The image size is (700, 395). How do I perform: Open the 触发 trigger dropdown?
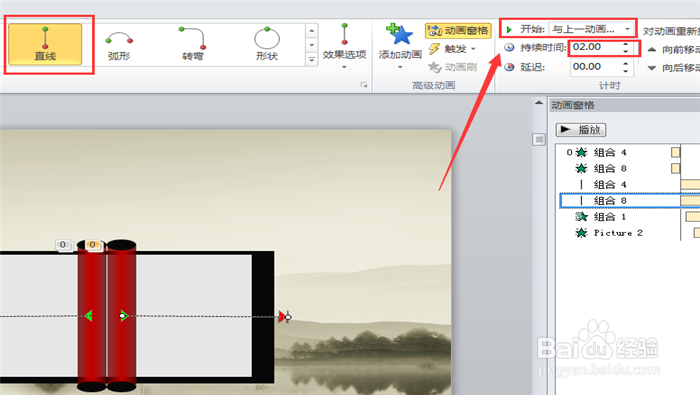pos(452,49)
